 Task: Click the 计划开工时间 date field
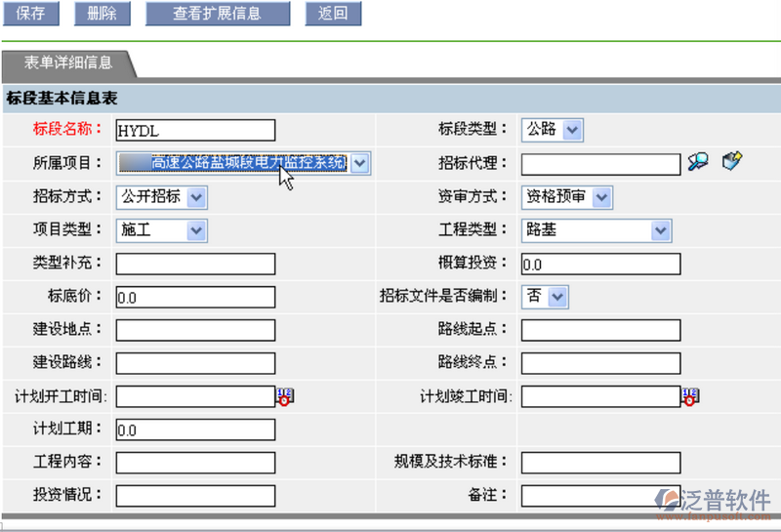point(195,396)
